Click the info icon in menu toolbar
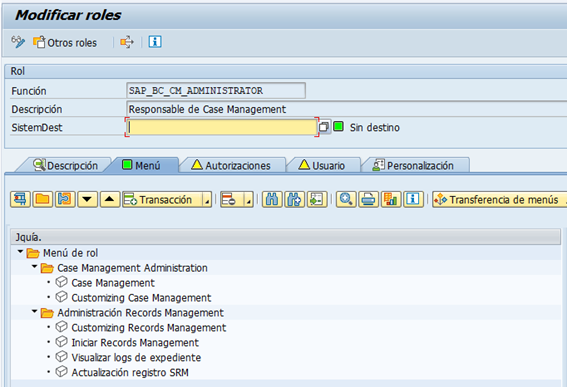 click(413, 199)
